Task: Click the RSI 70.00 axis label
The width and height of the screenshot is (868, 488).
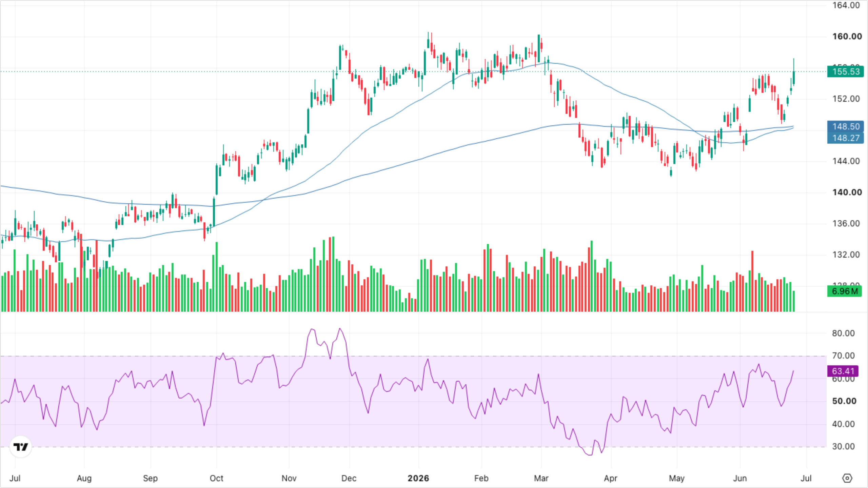Action: (843, 355)
